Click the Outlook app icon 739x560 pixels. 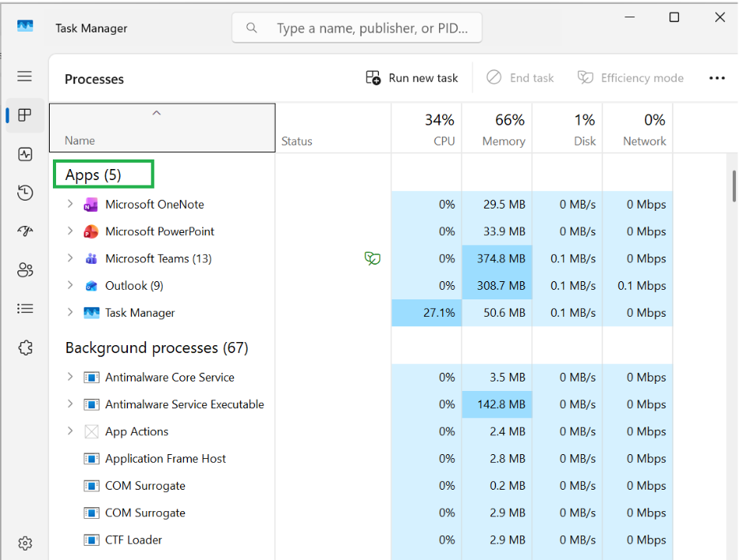pos(91,286)
